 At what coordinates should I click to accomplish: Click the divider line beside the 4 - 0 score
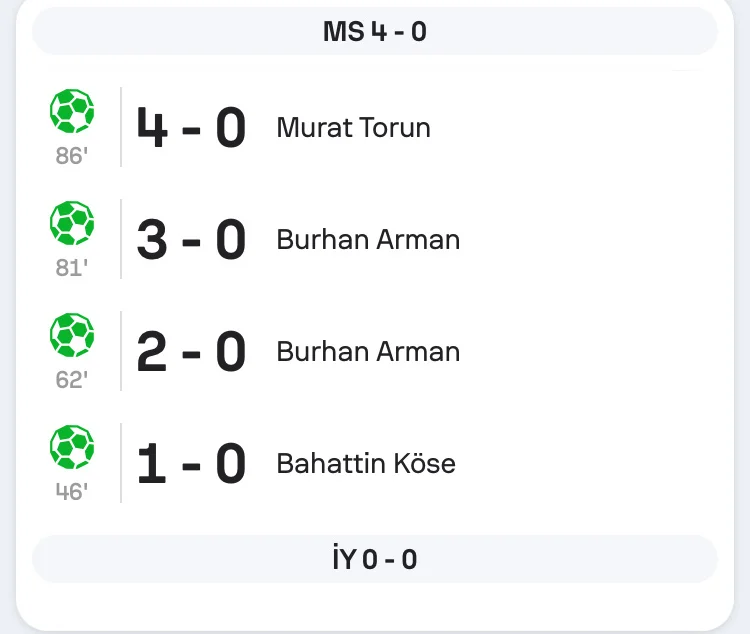(x=121, y=127)
